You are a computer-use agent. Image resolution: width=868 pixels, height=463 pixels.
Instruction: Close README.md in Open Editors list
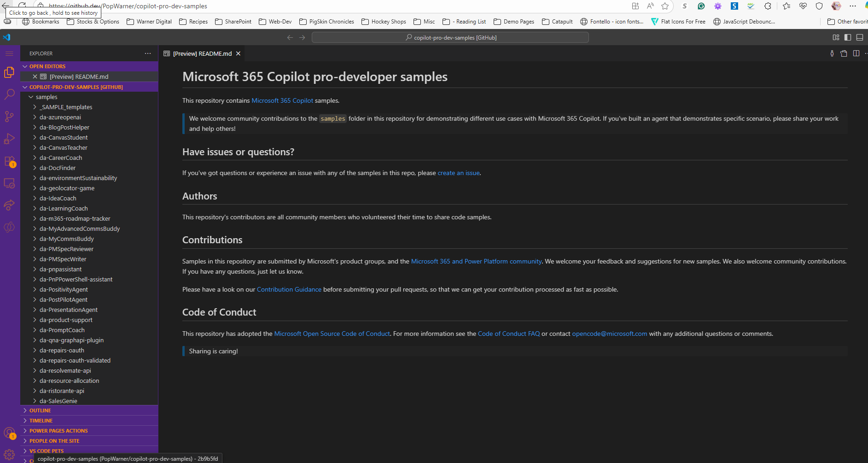[35, 76]
